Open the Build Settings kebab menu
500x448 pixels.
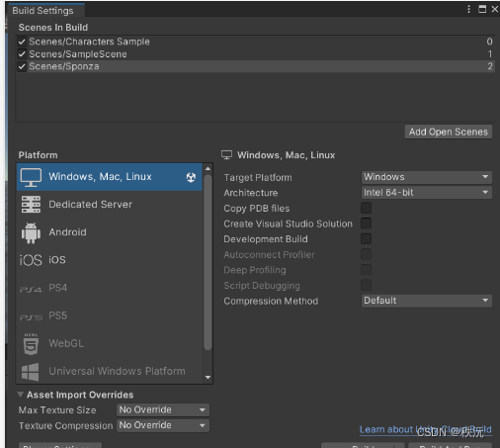click(468, 9)
